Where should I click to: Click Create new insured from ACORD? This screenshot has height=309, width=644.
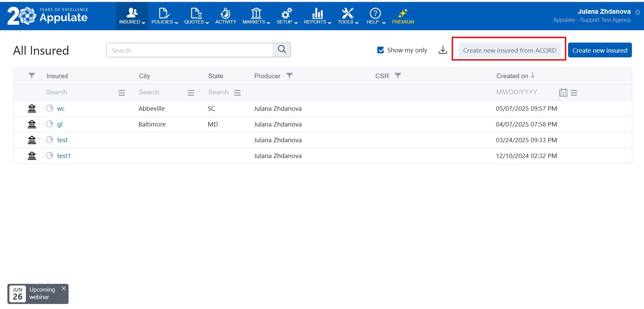click(x=509, y=50)
